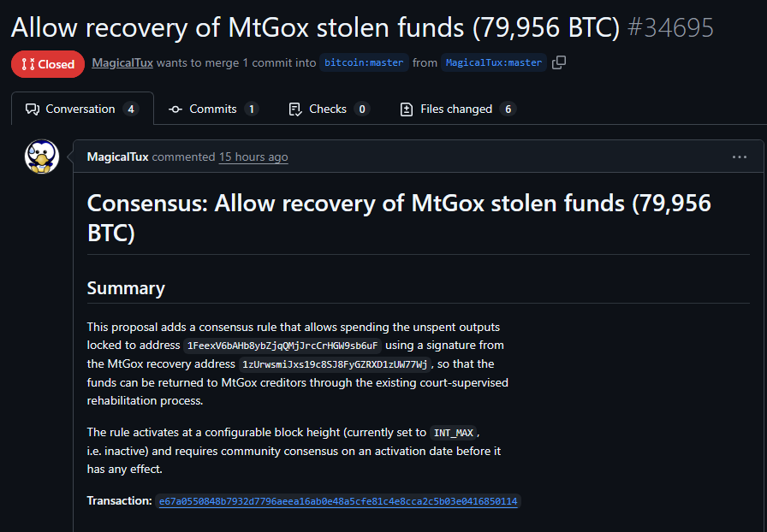Open the Files changed tab

click(x=456, y=109)
